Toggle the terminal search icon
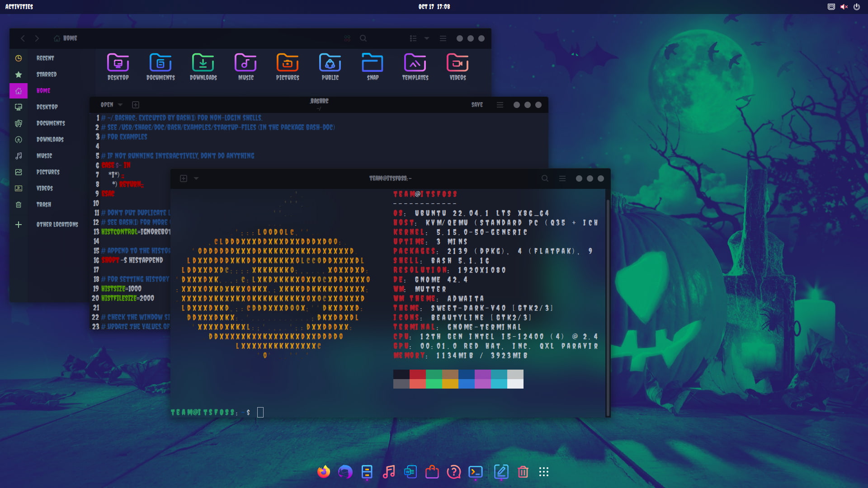Image resolution: width=868 pixels, height=488 pixels. tap(545, 178)
